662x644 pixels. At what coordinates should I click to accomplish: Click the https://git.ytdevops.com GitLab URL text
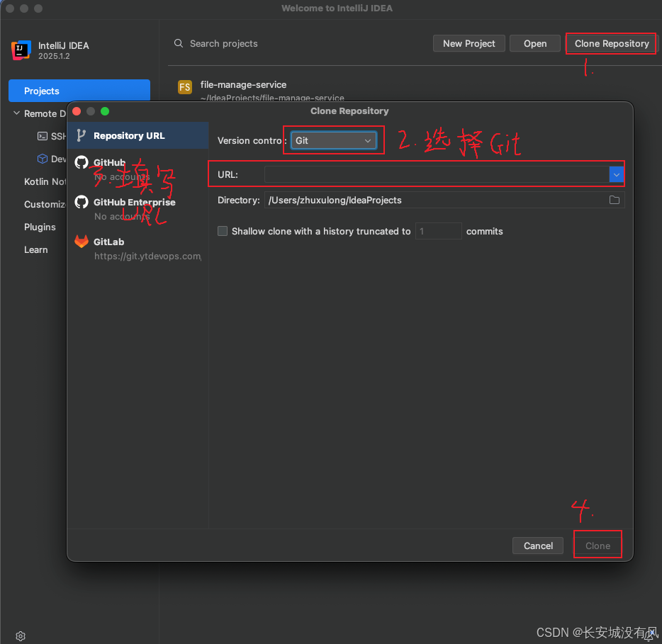(147, 256)
